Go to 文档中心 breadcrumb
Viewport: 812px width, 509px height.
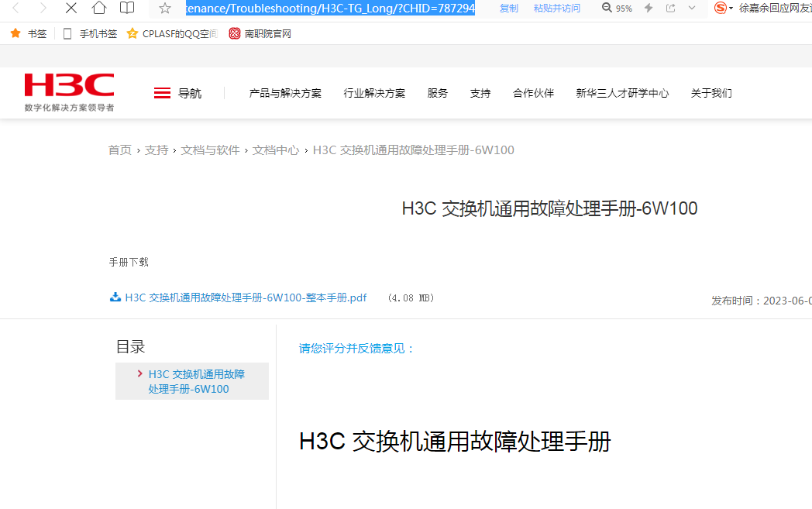pyautogui.click(x=276, y=150)
